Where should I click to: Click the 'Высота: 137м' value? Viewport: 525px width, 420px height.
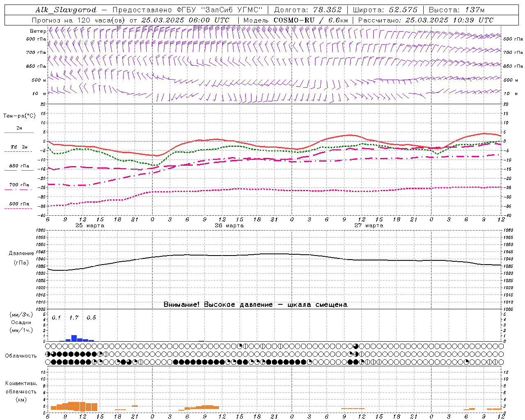click(x=457, y=10)
